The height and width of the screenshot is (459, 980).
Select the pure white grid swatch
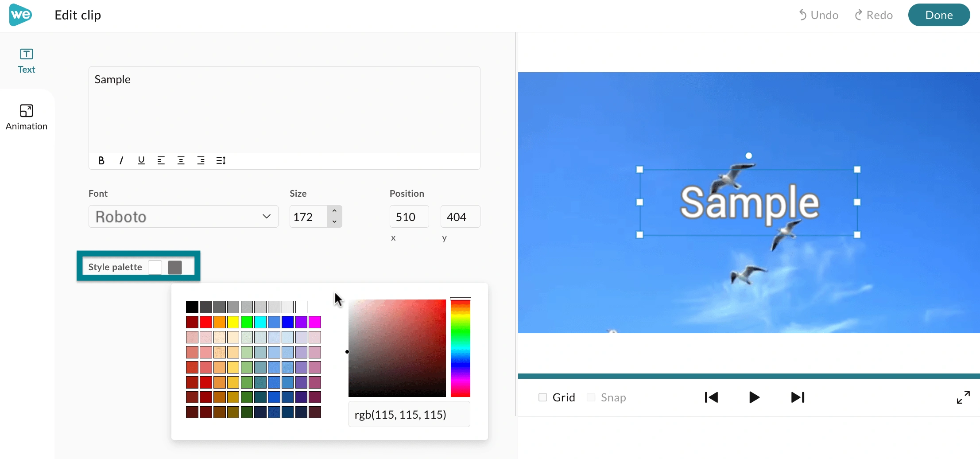[x=301, y=307]
